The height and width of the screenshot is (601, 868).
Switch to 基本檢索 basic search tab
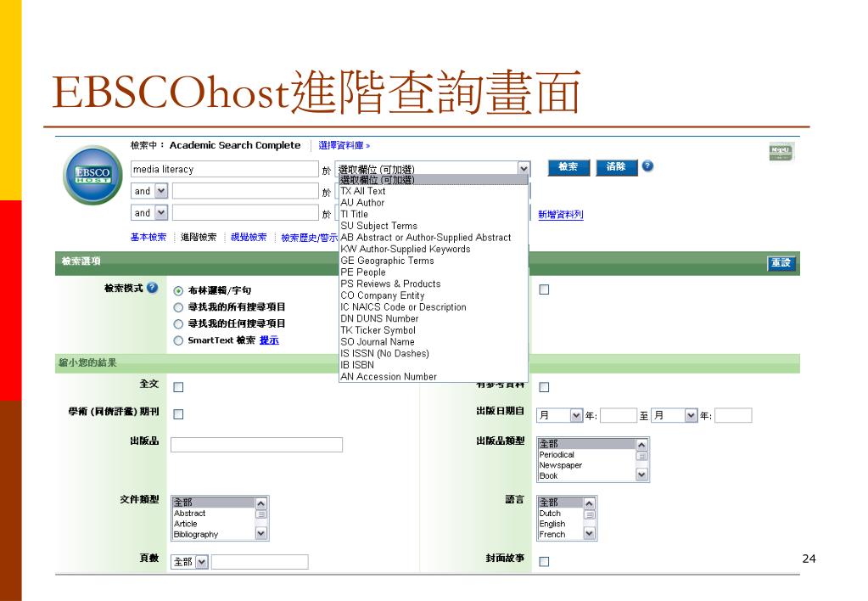tap(148, 238)
